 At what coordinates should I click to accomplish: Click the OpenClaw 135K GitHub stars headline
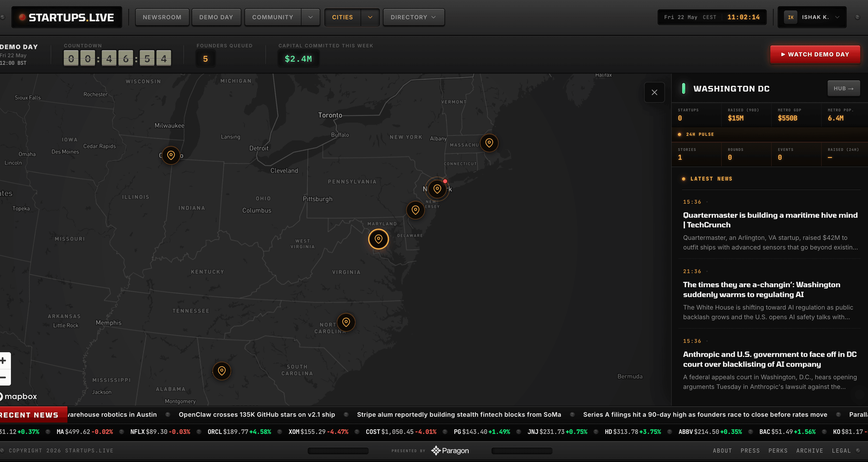[257, 414]
